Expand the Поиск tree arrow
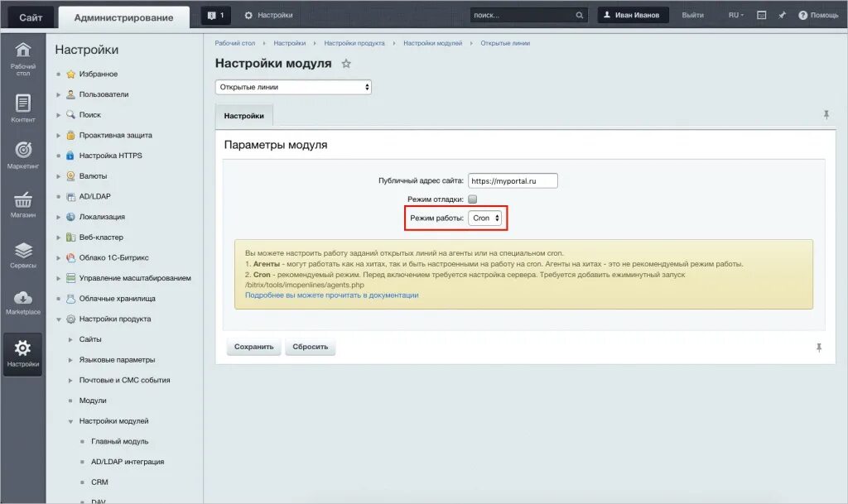The height and width of the screenshot is (504, 848). pyautogui.click(x=59, y=115)
